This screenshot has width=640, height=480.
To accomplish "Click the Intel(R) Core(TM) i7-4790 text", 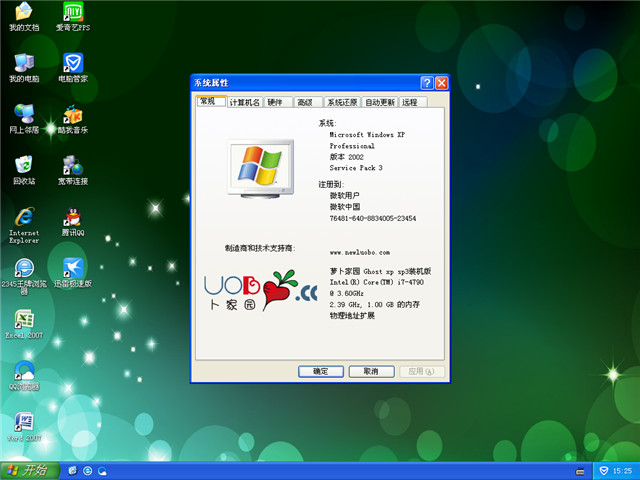I will click(376, 282).
